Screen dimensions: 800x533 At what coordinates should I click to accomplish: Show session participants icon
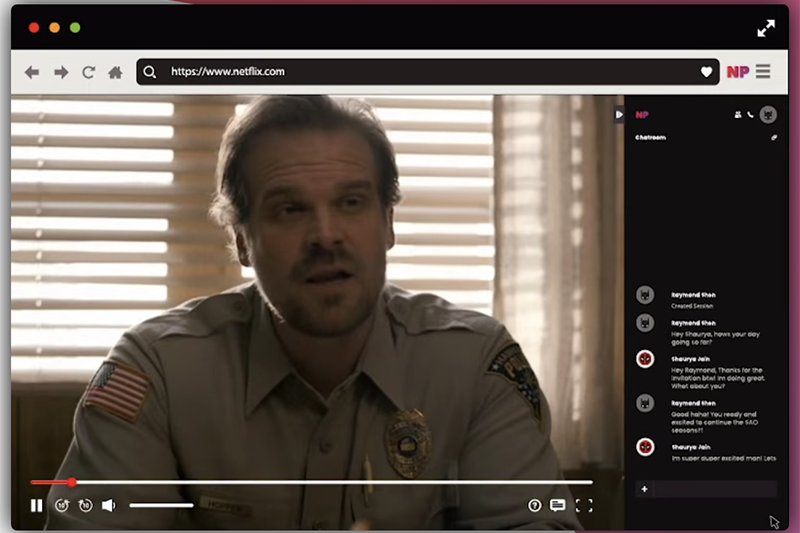(x=738, y=115)
